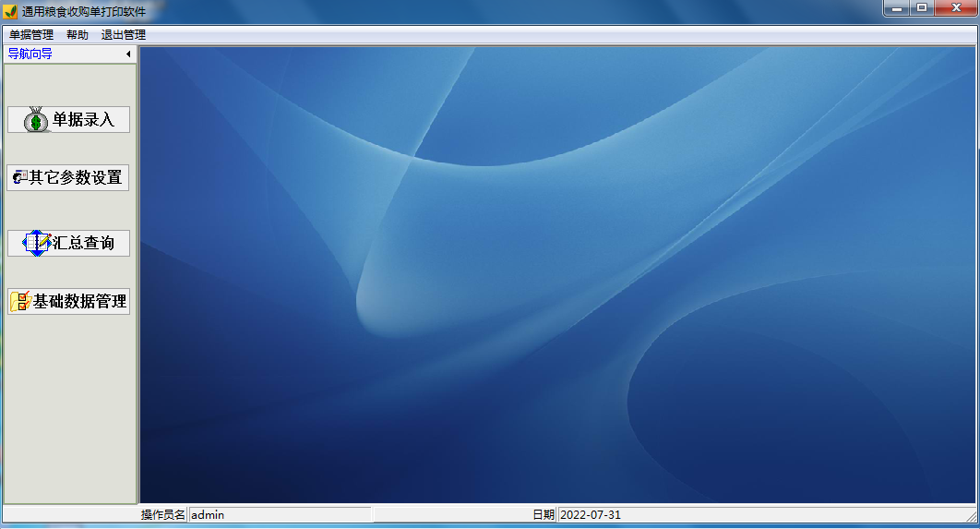Maximize the application window

tap(921, 8)
